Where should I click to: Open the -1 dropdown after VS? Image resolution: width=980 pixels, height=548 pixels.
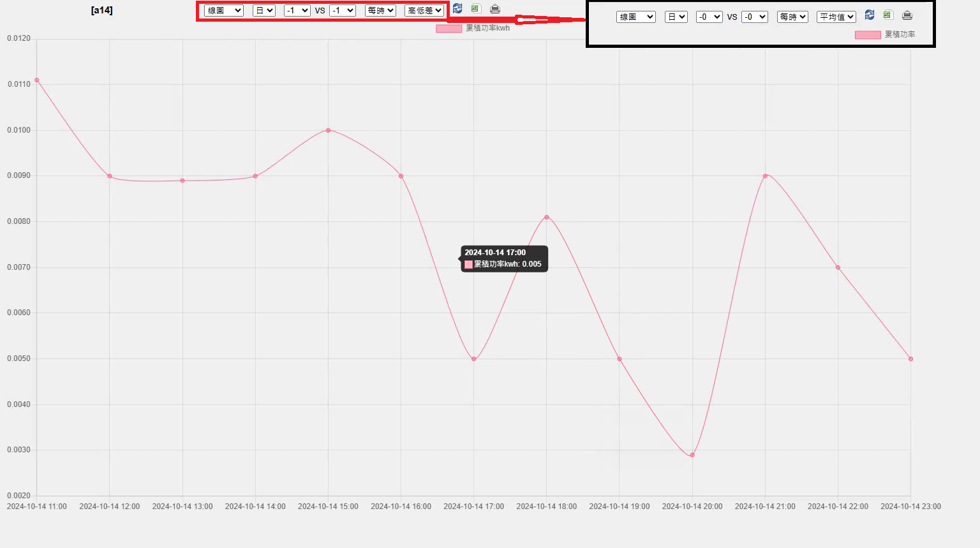pyautogui.click(x=343, y=11)
